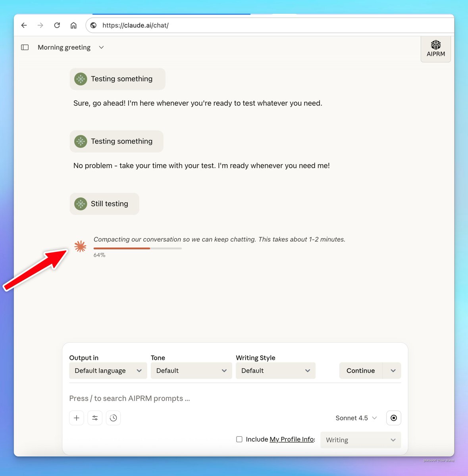This screenshot has height=476, width=468.
Task: Open the Sonnet 4.5 model selector
Action: click(x=356, y=418)
